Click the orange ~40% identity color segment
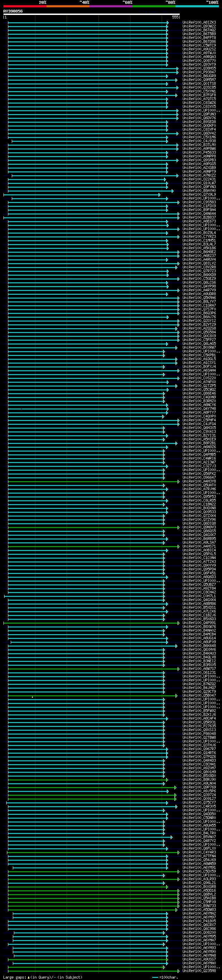This screenshot has width=222, height=980. coord(68,6)
